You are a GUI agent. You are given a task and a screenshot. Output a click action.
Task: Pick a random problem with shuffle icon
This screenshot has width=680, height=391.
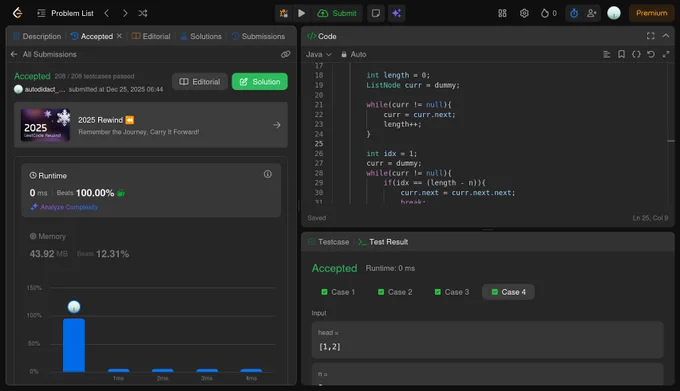point(143,13)
